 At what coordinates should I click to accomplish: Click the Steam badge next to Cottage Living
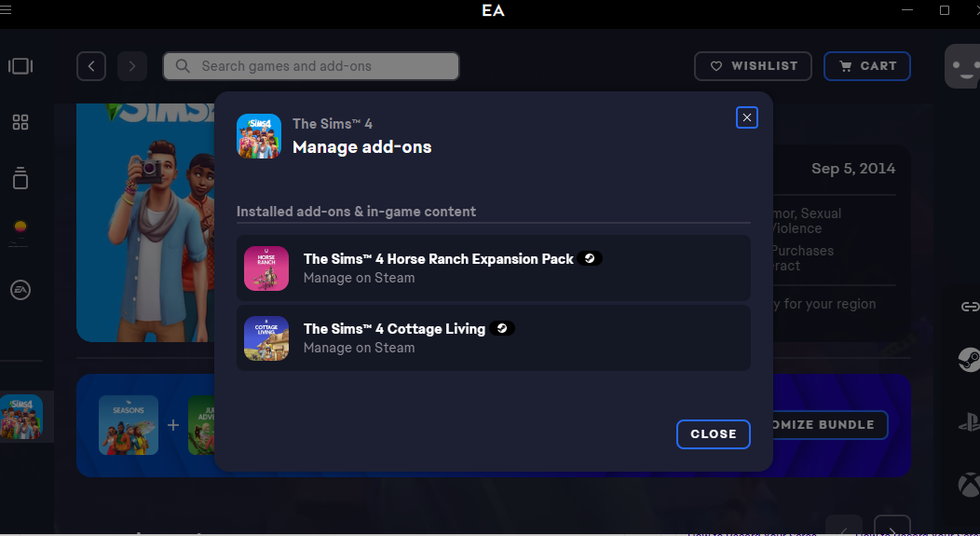point(502,328)
